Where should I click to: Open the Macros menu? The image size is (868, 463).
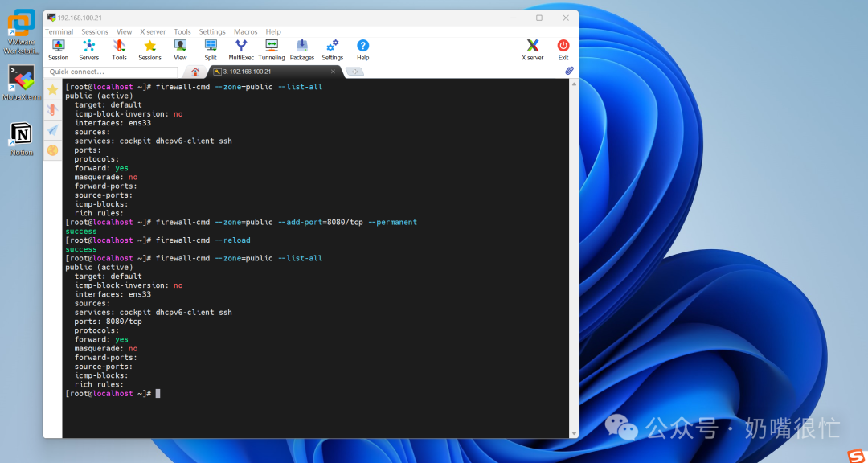point(246,31)
